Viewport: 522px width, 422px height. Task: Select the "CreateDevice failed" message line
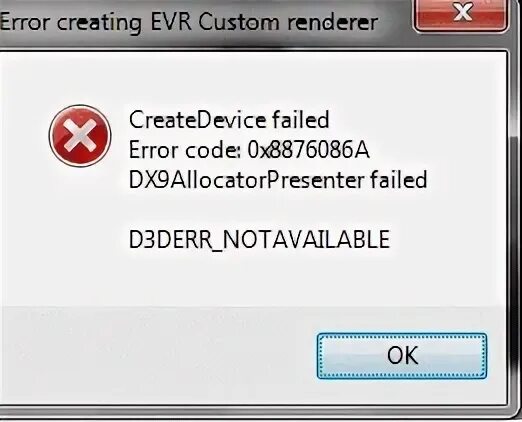click(x=229, y=120)
